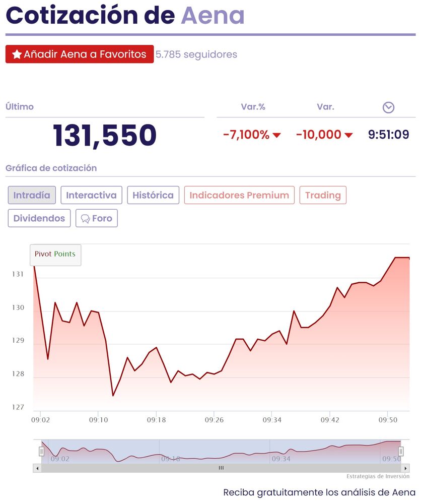This screenshot has height=504, width=423.
Task: Click the right range handle of the navigator
Action: click(x=401, y=451)
